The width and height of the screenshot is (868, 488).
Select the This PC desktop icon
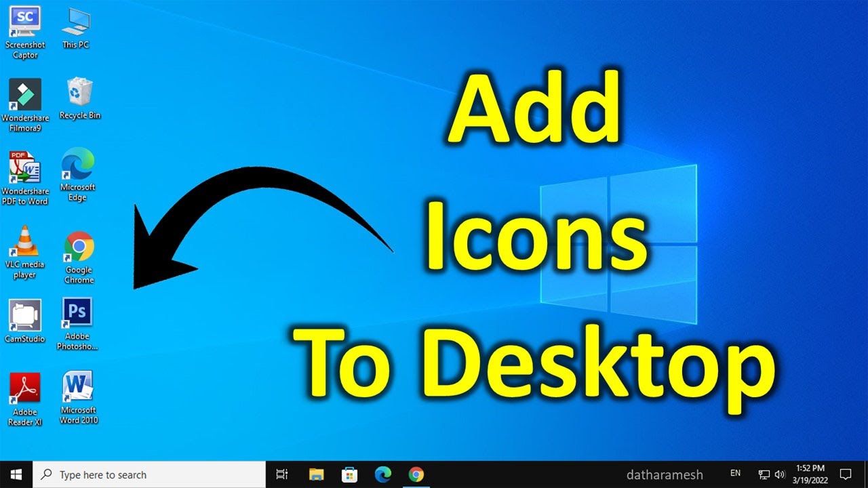pyautogui.click(x=76, y=28)
